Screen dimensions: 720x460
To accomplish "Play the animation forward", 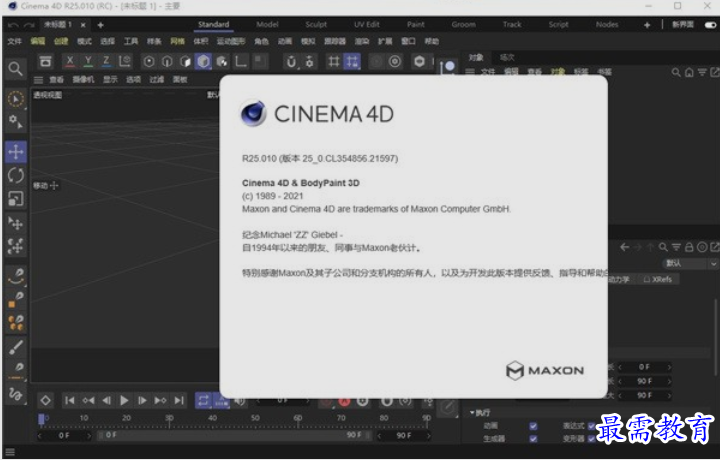I will tap(124, 400).
